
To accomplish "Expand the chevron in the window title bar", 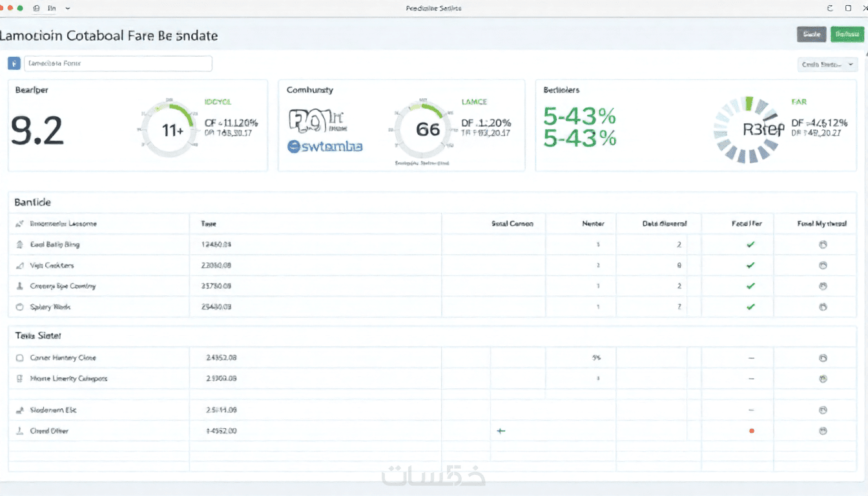I will [68, 9].
